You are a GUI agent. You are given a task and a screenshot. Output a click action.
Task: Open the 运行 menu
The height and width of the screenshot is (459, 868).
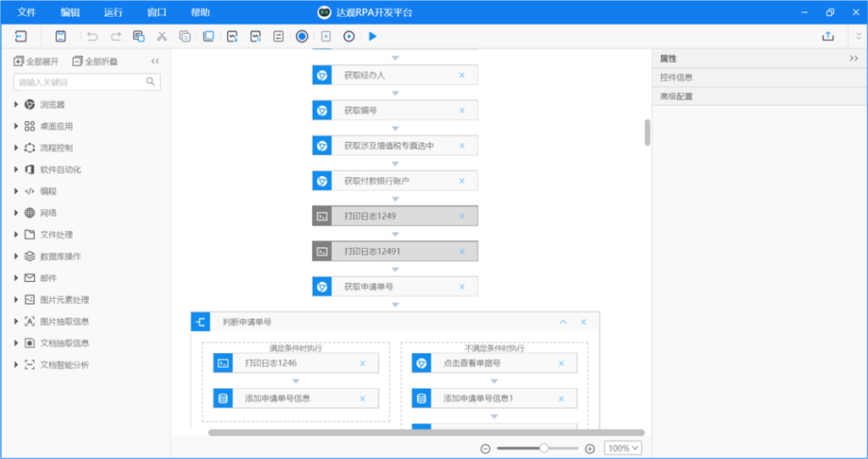tap(113, 13)
